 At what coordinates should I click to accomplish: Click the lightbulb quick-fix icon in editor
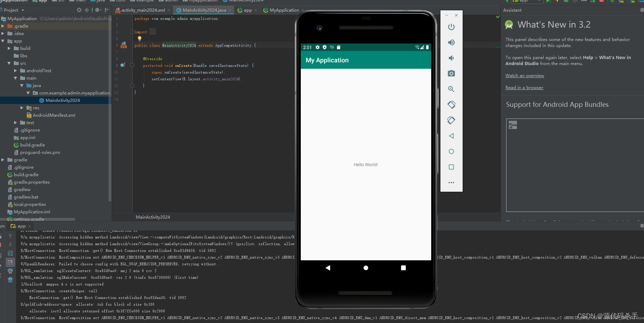(x=140, y=38)
